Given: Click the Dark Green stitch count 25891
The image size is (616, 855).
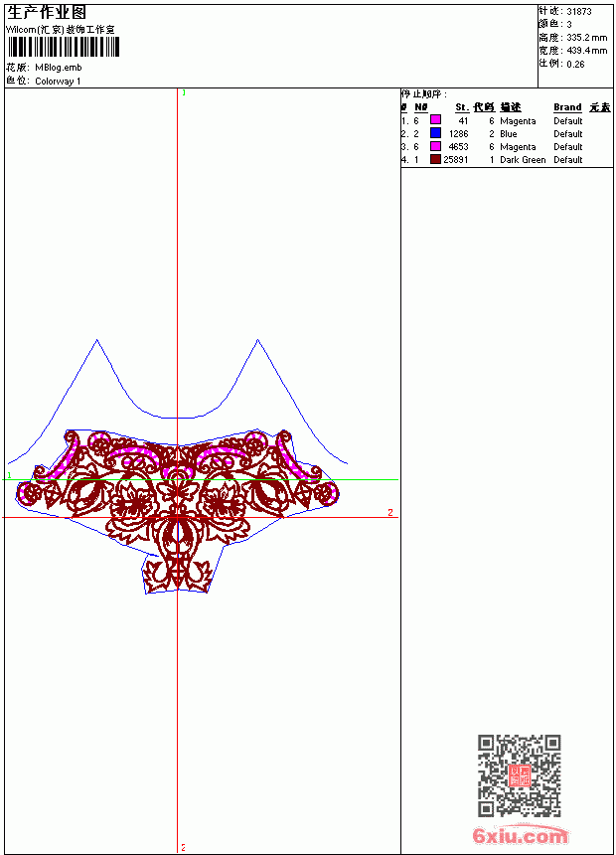Looking at the screenshot, I should pos(456,160).
